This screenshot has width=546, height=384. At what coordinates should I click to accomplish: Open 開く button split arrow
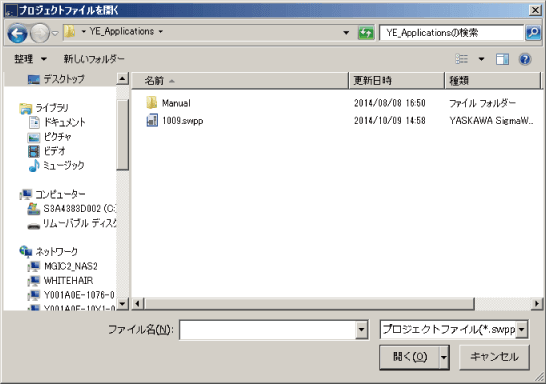(444, 357)
